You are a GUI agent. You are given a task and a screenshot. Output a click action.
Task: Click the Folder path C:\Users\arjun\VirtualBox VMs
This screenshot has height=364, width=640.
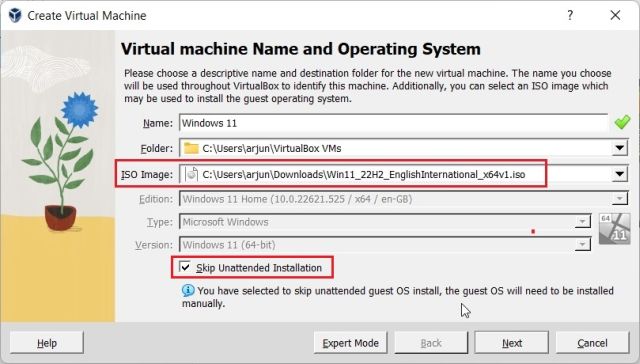pos(272,149)
